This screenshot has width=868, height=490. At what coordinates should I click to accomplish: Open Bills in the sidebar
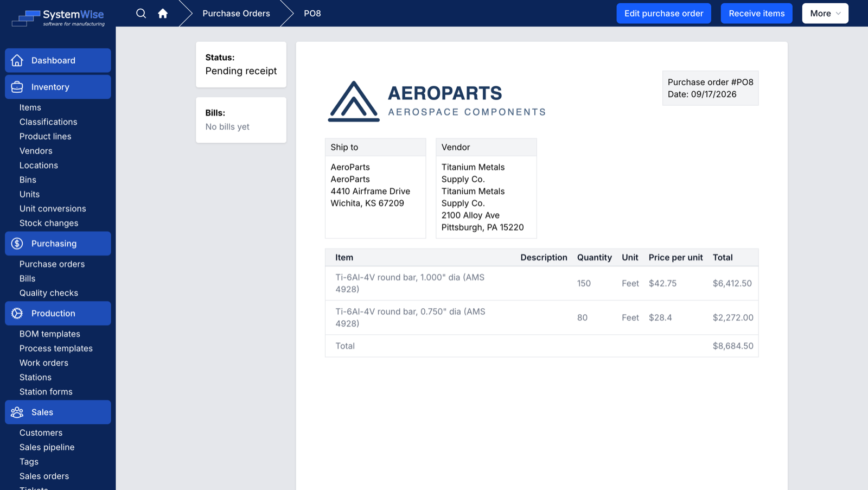pos(27,278)
